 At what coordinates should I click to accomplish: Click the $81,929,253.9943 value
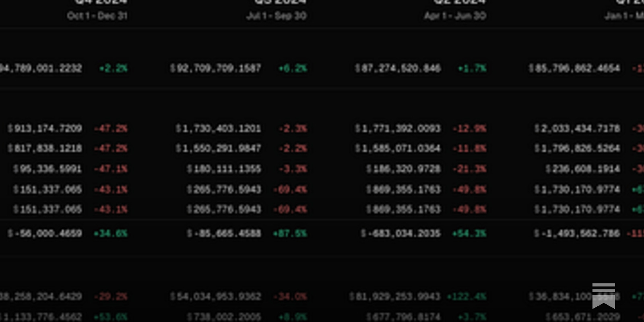tap(395, 297)
